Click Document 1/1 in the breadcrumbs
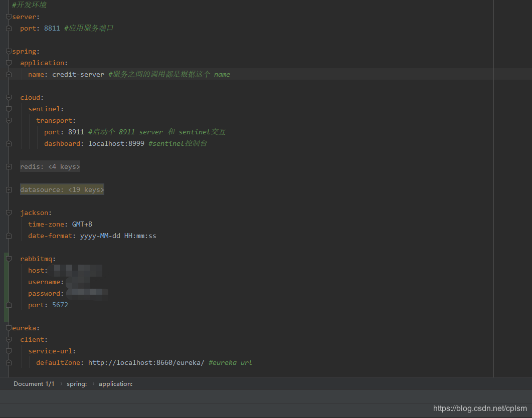 click(34, 383)
